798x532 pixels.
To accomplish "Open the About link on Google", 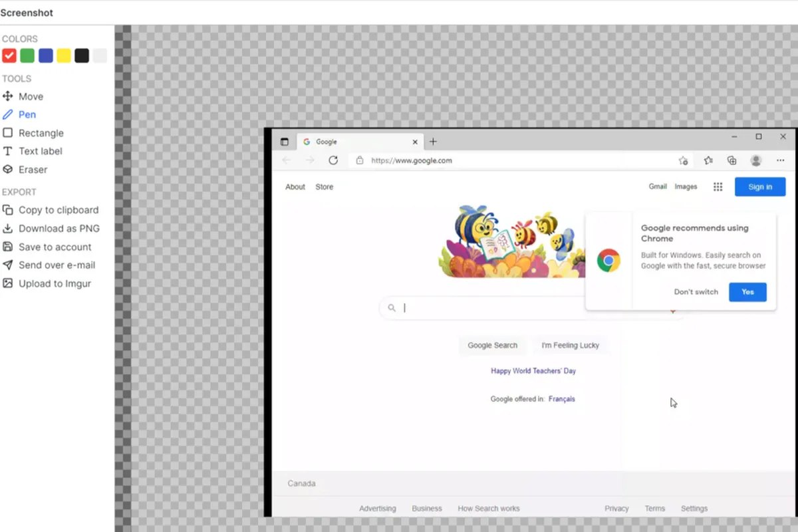I will 295,187.
